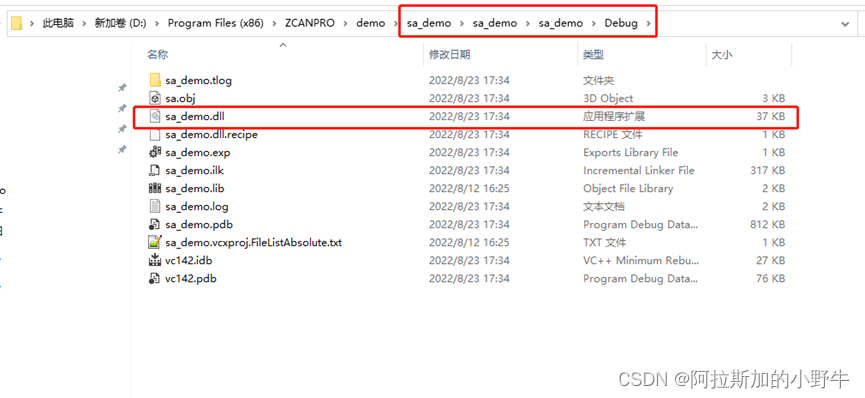Click the sa_demo.log text document icon
The height and width of the screenshot is (398, 865).
(x=155, y=206)
